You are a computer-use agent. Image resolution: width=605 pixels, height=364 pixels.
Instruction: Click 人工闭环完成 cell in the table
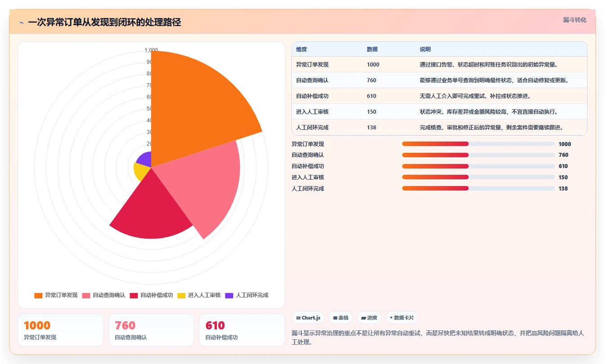coord(312,128)
